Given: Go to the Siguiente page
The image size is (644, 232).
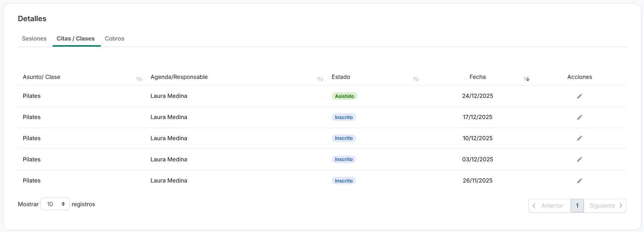Looking at the screenshot, I should (605, 206).
